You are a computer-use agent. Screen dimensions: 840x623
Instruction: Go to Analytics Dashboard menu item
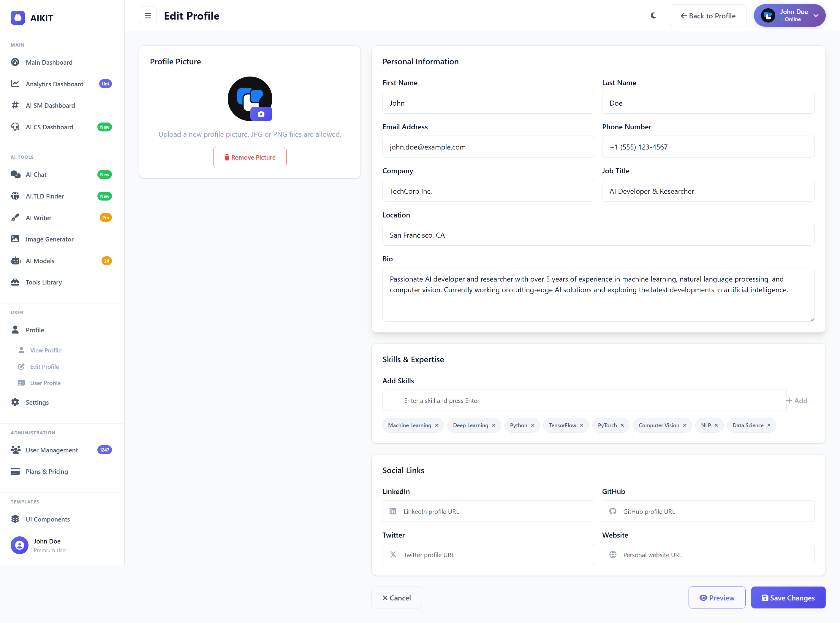[x=54, y=84]
